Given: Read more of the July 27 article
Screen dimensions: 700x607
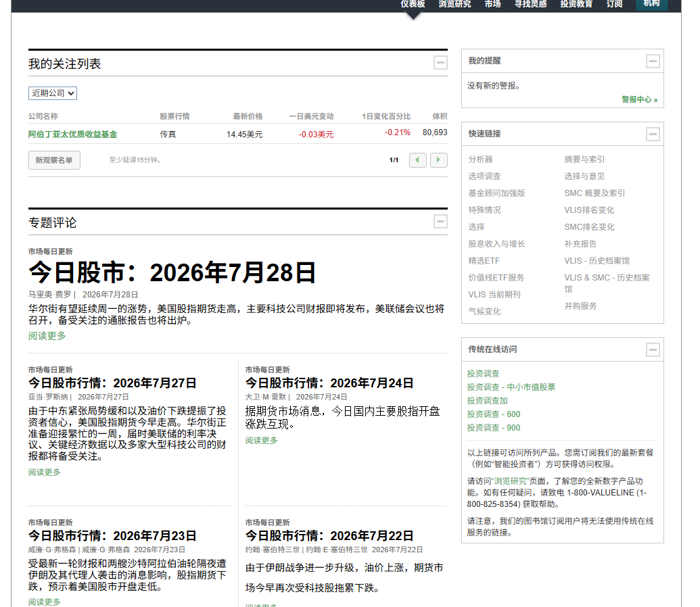Looking at the screenshot, I should 44,472.
